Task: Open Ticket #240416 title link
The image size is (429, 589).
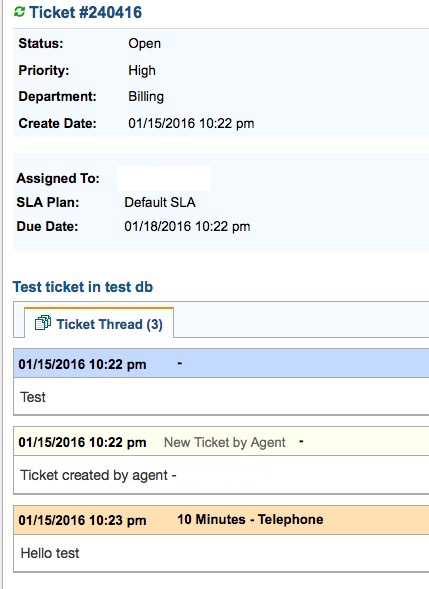Action: pos(86,12)
